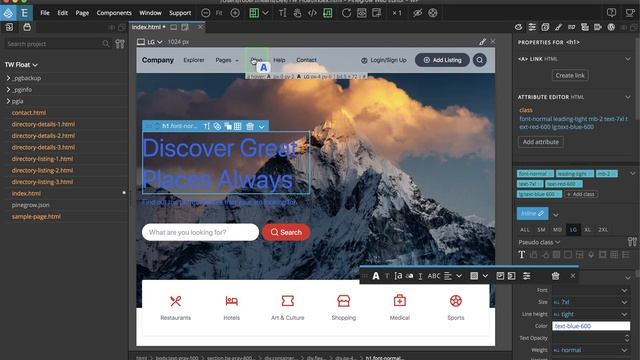This screenshot has width=640, height=360.
Task: Close the floating text toolbar
Action: pyautogui.click(x=573, y=276)
